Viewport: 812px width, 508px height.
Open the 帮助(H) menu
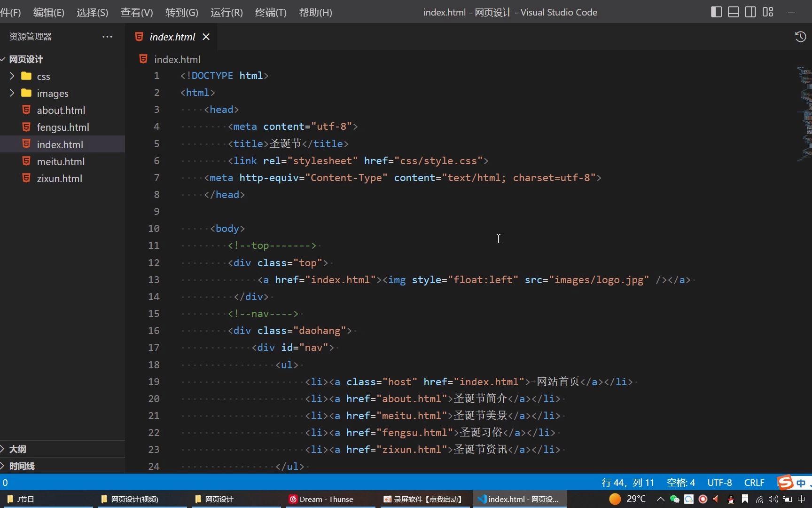coord(315,12)
